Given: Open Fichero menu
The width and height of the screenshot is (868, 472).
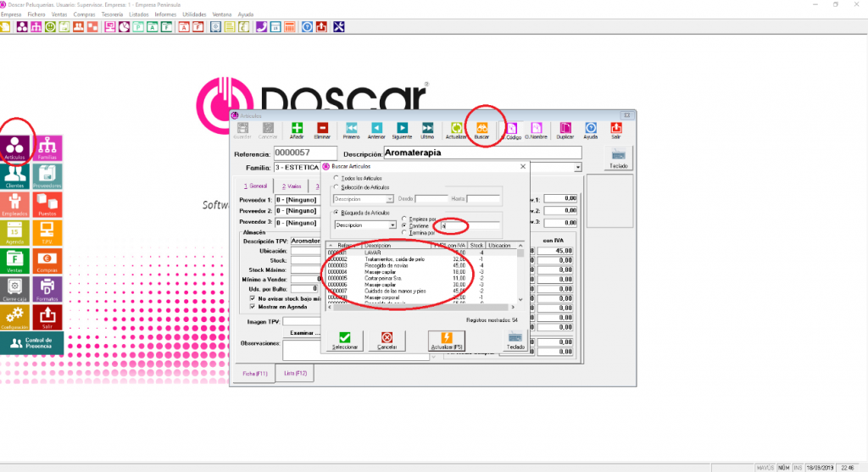Looking at the screenshot, I should click(36, 14).
